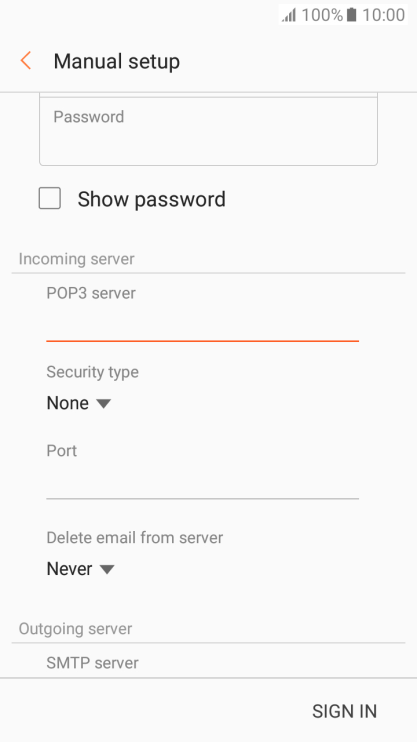Tap the Incoming server section header
This screenshot has width=417, height=742.
point(76,259)
